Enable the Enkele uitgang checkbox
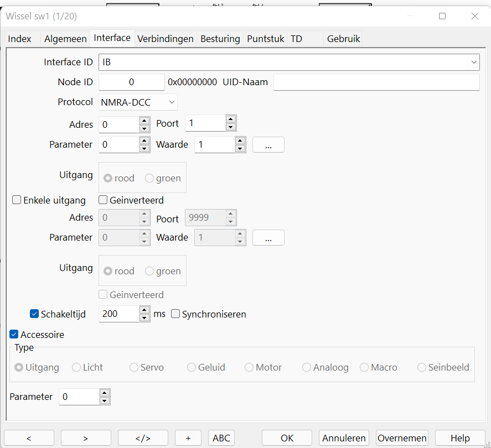 17,200
